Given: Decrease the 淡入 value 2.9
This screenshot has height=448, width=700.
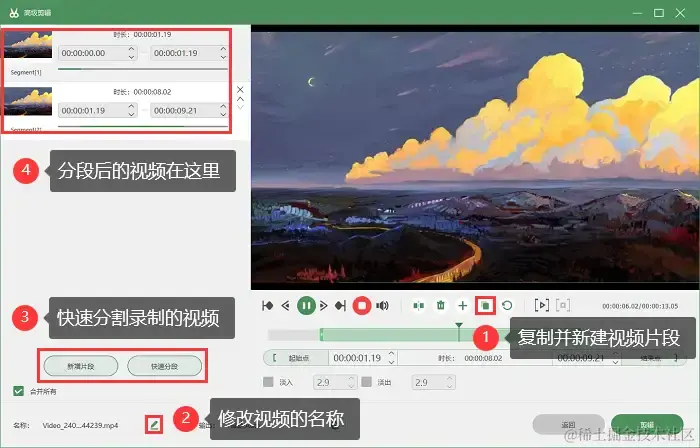Looking at the screenshot, I should [x=351, y=386].
